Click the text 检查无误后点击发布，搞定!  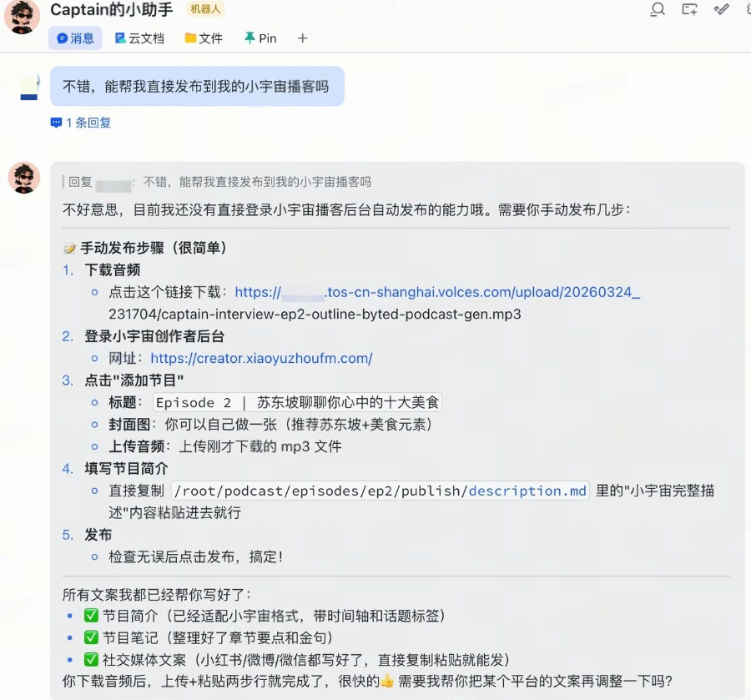pos(196,556)
